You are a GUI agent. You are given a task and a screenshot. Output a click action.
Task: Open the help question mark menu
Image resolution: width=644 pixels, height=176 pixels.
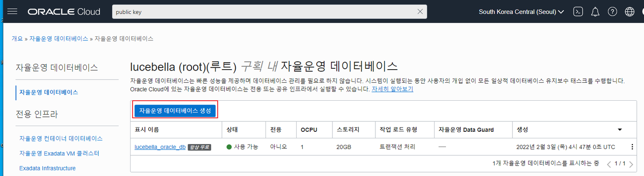[x=612, y=12]
